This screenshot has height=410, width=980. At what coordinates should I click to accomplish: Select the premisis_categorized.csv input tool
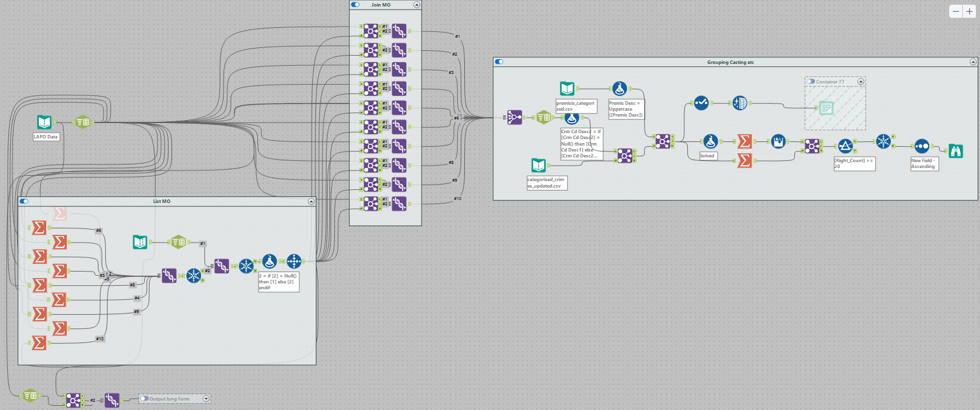[x=567, y=89]
